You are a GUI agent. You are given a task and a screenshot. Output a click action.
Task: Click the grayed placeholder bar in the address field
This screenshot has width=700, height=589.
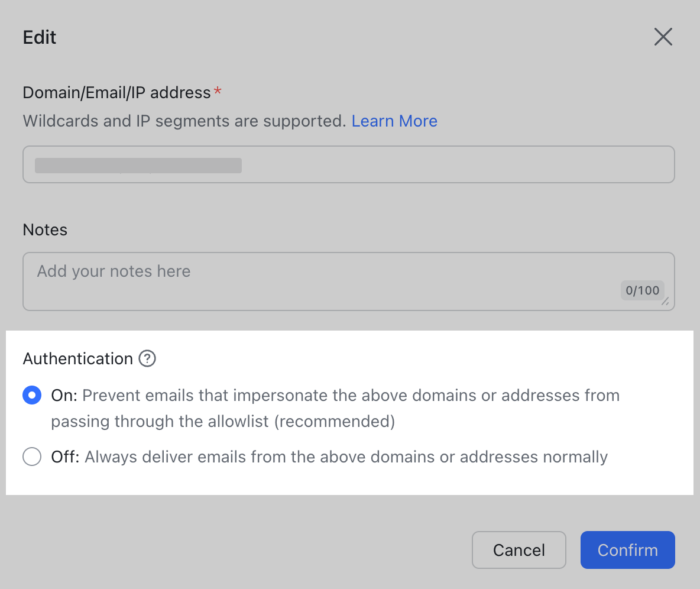coord(138,166)
